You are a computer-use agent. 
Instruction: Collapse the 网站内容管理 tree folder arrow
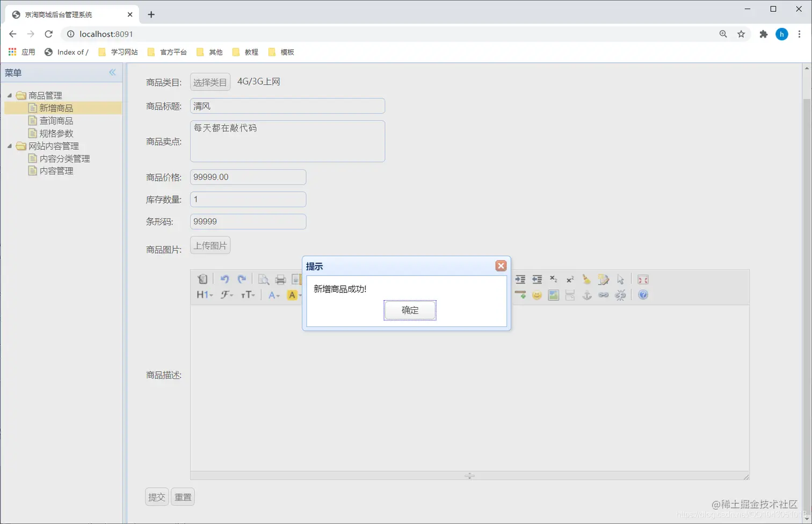tap(10, 146)
